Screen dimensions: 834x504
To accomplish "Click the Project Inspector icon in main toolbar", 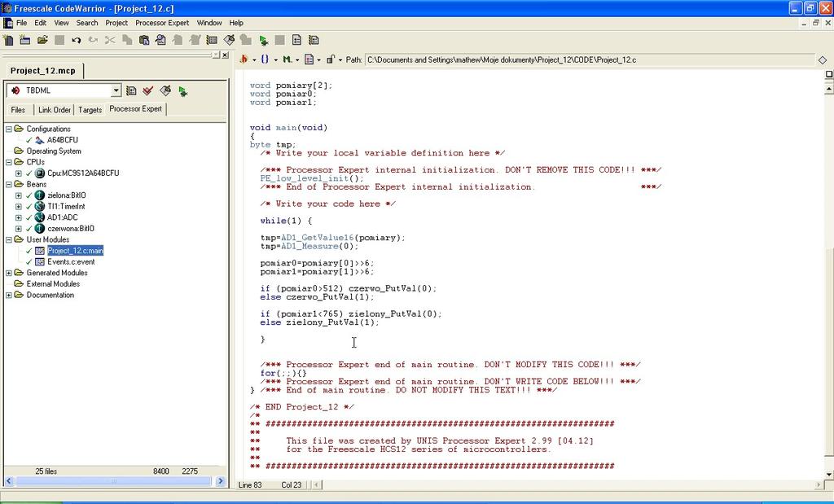I will coord(296,40).
